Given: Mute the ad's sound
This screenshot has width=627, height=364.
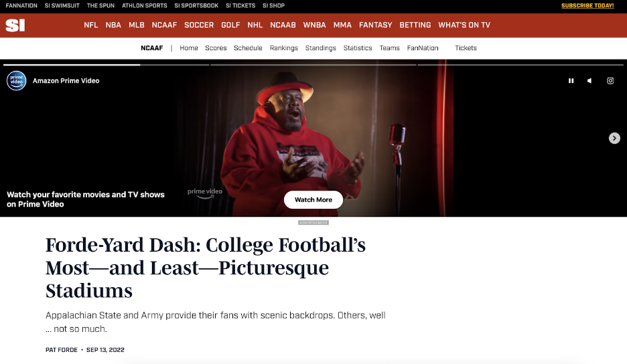Looking at the screenshot, I should click(589, 81).
